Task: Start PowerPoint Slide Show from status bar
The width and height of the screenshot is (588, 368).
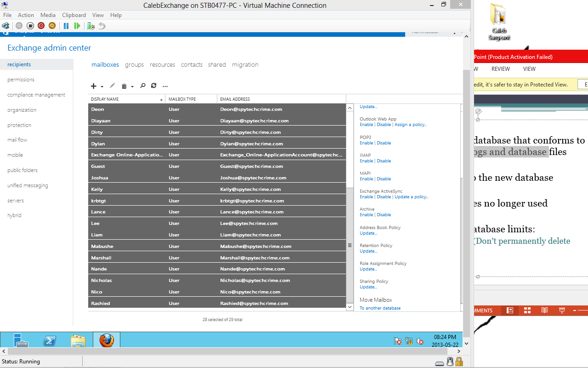Action: (x=562, y=310)
